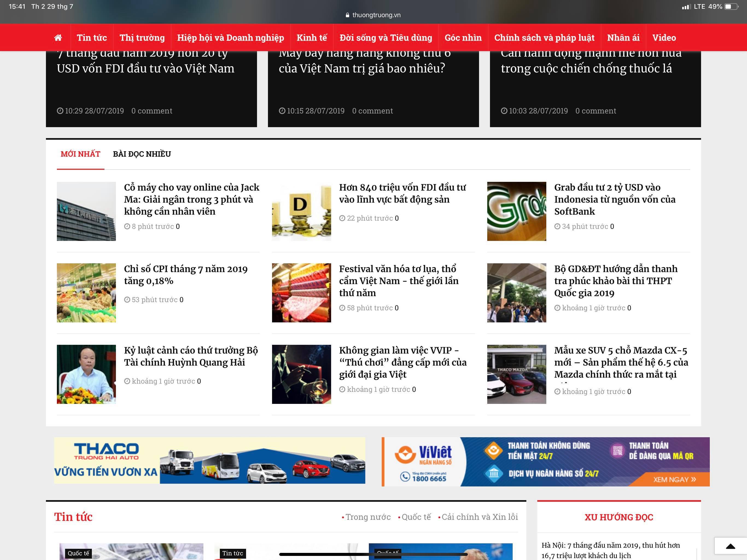Open 'Chính sách và pháp luật' menu
Image resolution: width=747 pixels, height=560 pixels.
(544, 37)
